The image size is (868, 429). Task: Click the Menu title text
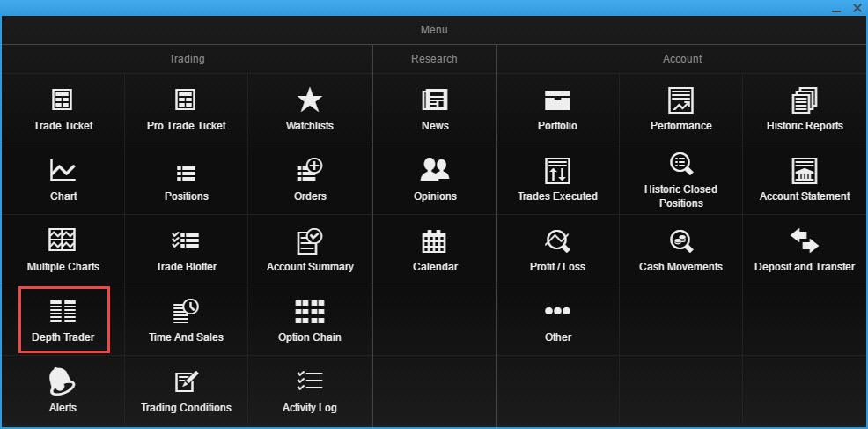[434, 30]
